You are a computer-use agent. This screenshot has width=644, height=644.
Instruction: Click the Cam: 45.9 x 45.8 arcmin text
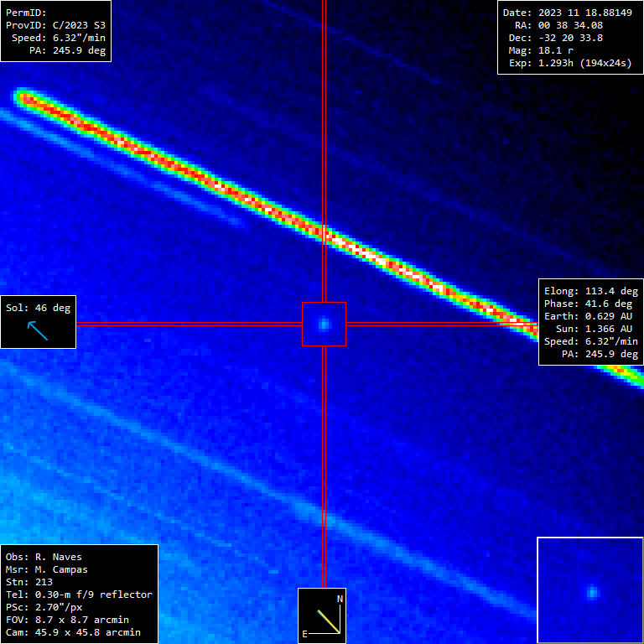coord(73,632)
